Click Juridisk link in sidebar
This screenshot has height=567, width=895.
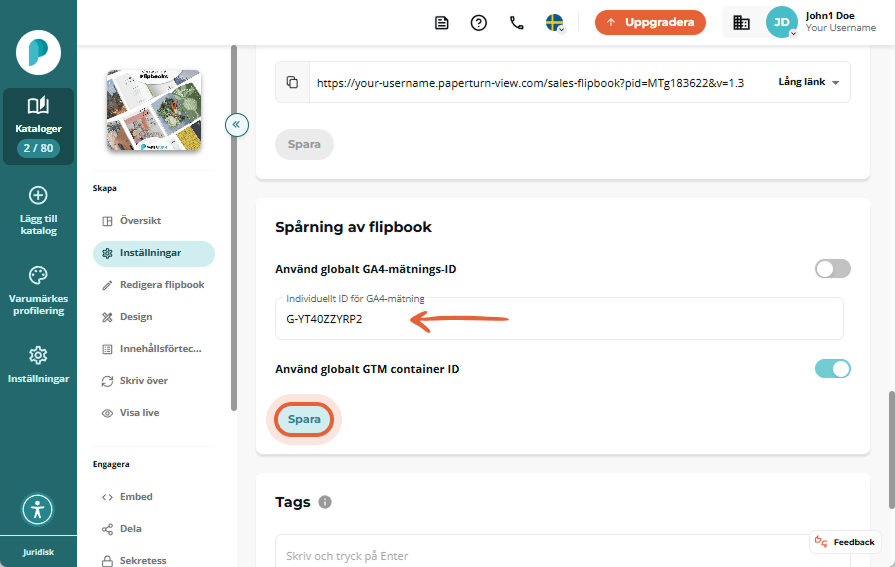coord(38,552)
